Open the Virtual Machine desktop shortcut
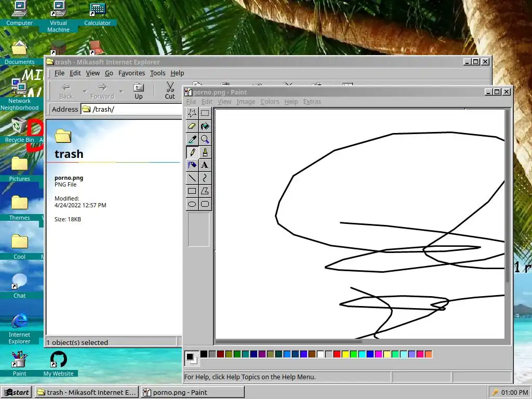This screenshot has width=532, height=399. [x=58, y=17]
